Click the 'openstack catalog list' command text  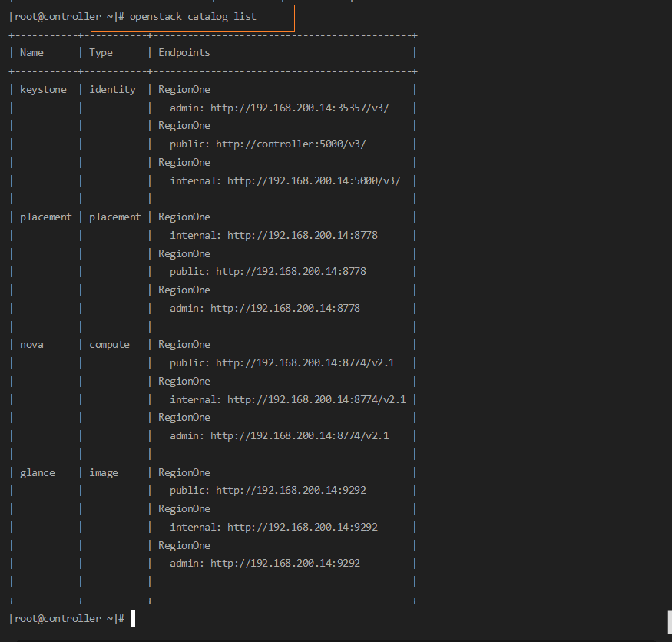pyautogui.click(x=193, y=17)
